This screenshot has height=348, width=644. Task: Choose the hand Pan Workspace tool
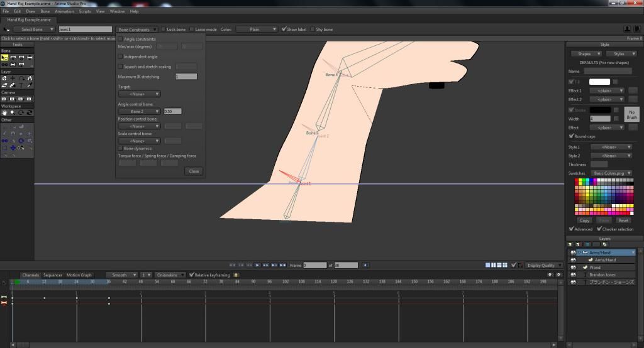pyautogui.click(x=4, y=112)
